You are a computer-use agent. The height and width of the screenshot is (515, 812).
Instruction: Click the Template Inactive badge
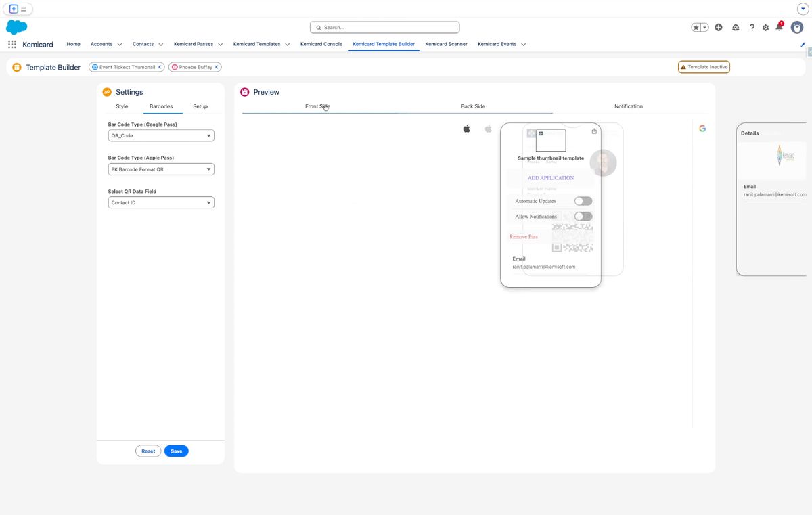click(704, 67)
